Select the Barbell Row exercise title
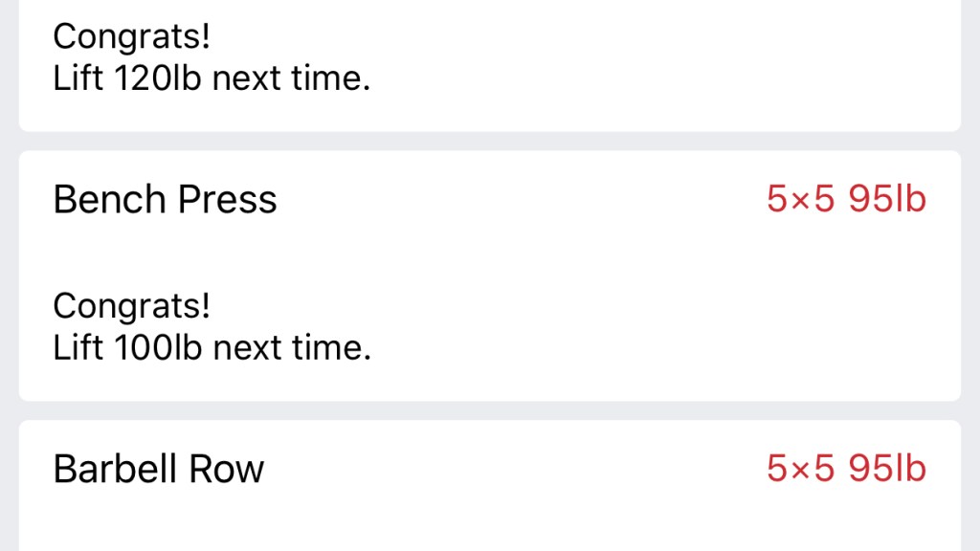The image size is (980, 551). coord(159,469)
